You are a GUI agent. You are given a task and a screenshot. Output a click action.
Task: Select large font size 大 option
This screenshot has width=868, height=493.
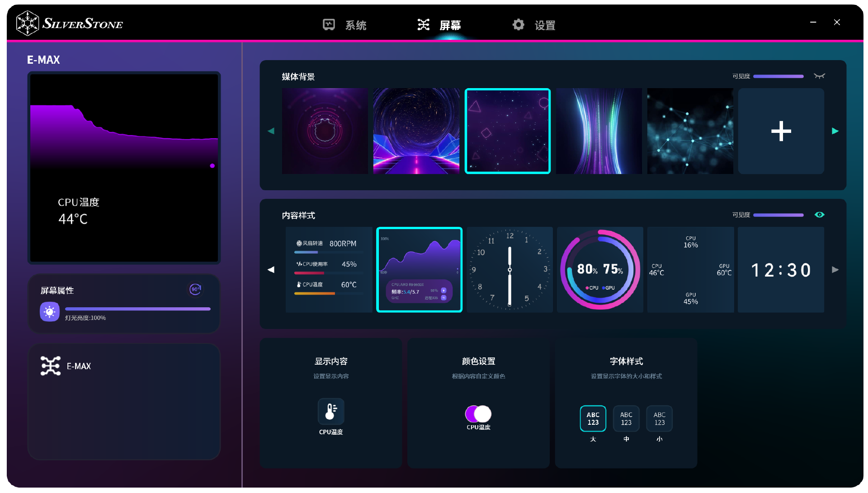coord(593,418)
